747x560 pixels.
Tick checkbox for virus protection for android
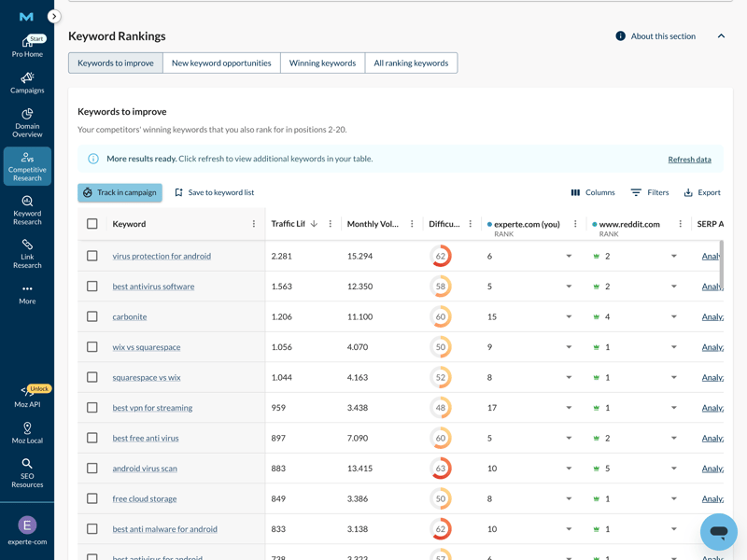coord(92,256)
